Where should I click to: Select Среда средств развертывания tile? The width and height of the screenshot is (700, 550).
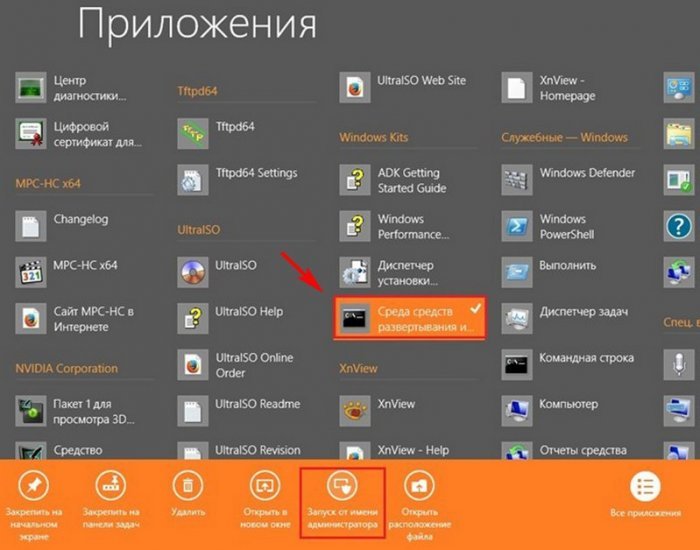point(409,319)
